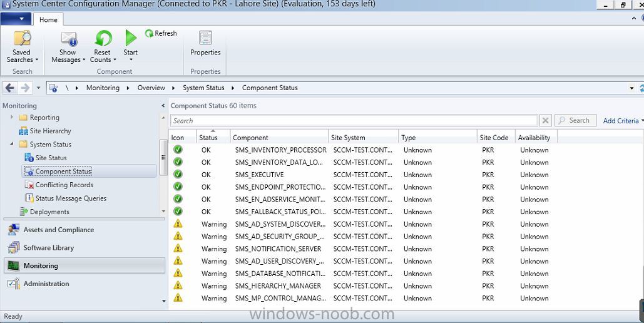
Task: Sort by the Component column header
Action: 279,138
